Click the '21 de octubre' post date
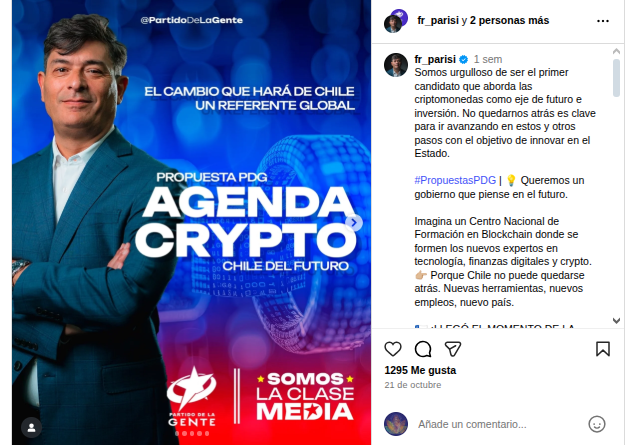This screenshot has height=445, width=630. point(413,385)
